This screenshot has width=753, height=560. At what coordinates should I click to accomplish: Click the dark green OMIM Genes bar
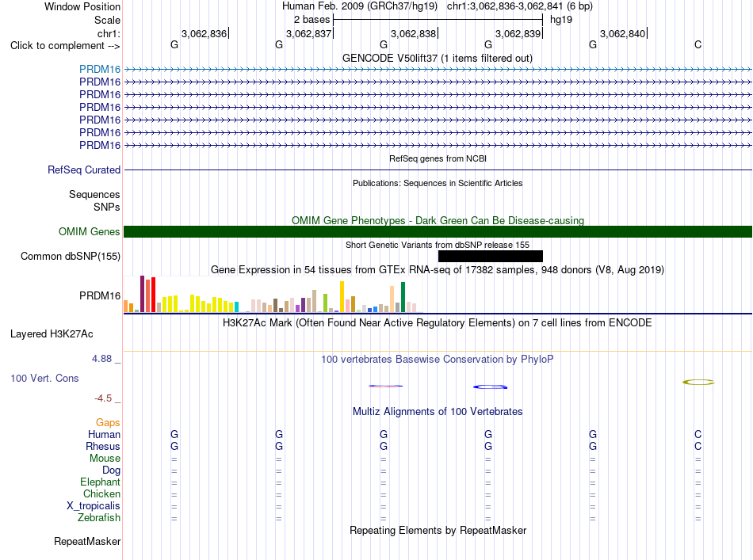coord(438,232)
